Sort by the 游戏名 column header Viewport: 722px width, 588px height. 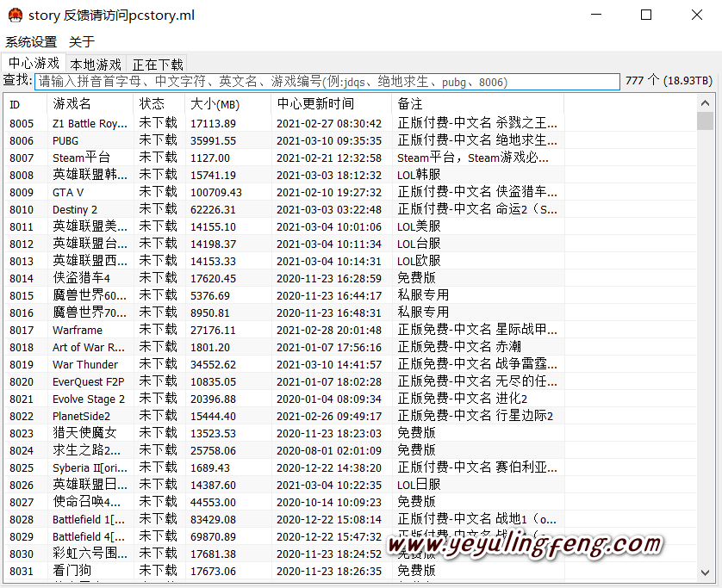(90, 104)
